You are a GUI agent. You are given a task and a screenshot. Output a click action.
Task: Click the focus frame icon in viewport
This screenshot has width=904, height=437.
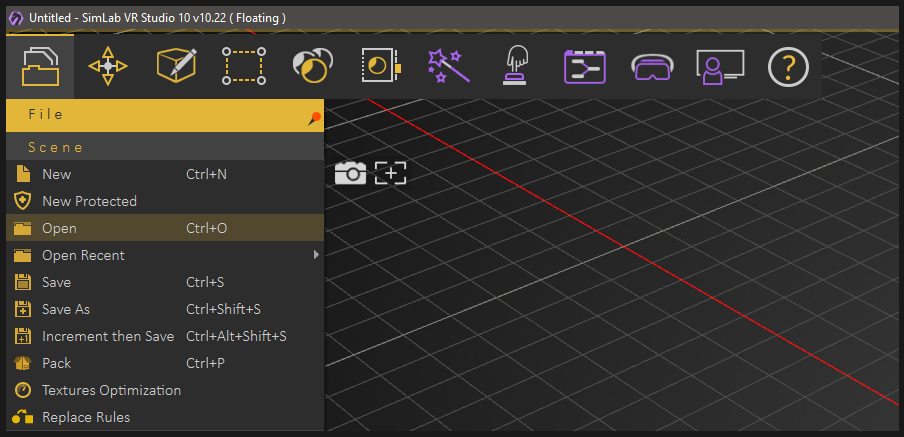[390, 173]
